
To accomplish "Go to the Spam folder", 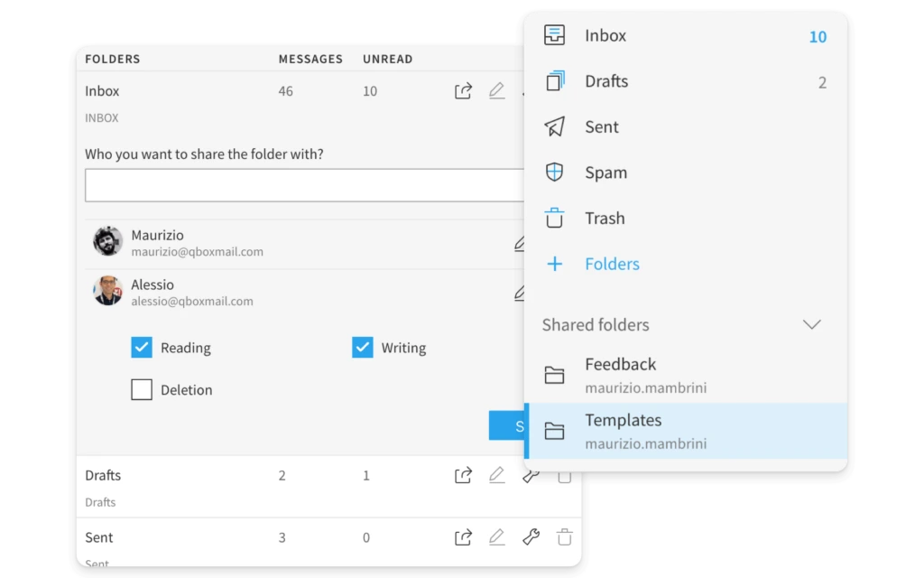I will click(x=605, y=172).
